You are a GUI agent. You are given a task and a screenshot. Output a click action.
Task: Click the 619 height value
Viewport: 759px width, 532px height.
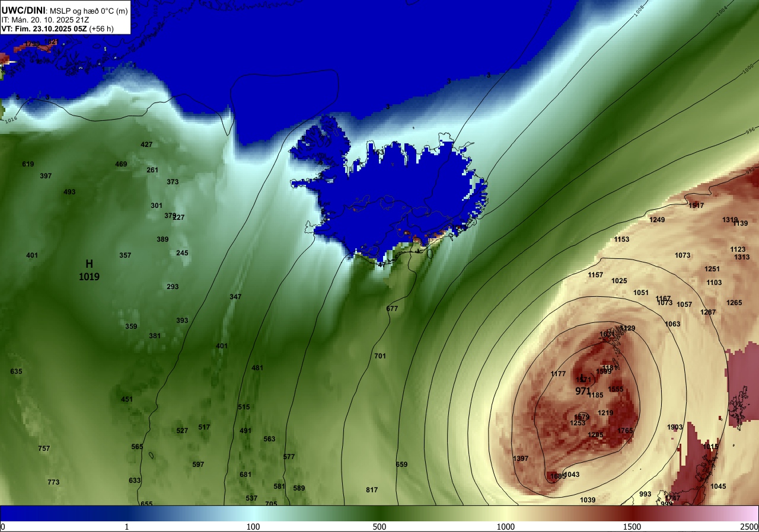28,164
